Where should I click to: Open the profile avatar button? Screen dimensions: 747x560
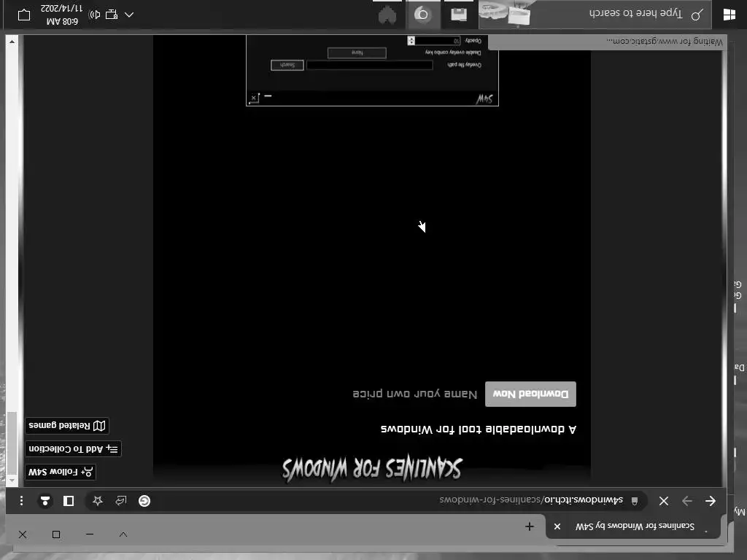coord(44,500)
